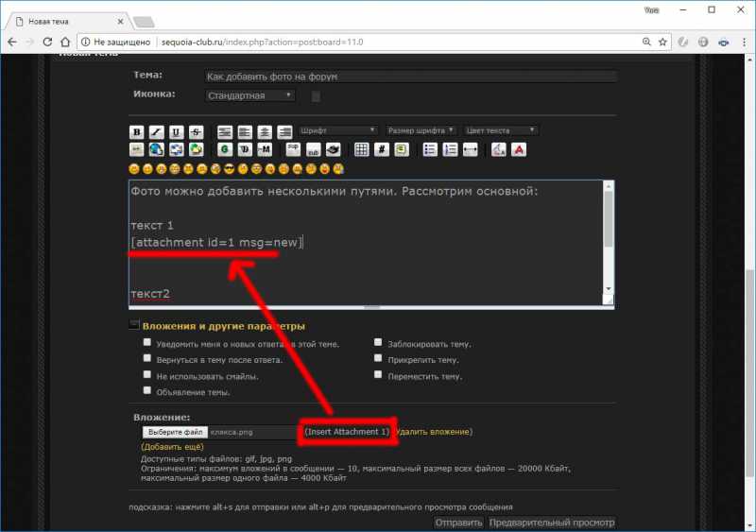Viewport: 756px width, 532px height.
Task: Click 'Insert Attachment 1' link
Action: (346, 432)
